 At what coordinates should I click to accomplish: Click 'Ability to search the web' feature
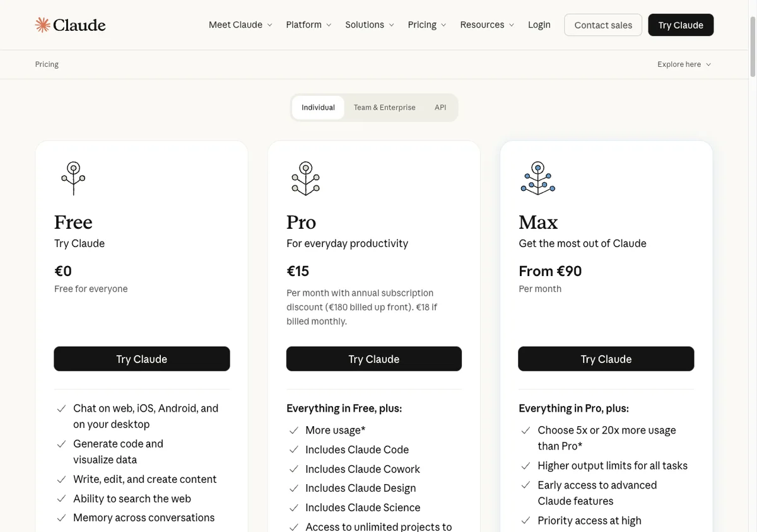click(132, 499)
